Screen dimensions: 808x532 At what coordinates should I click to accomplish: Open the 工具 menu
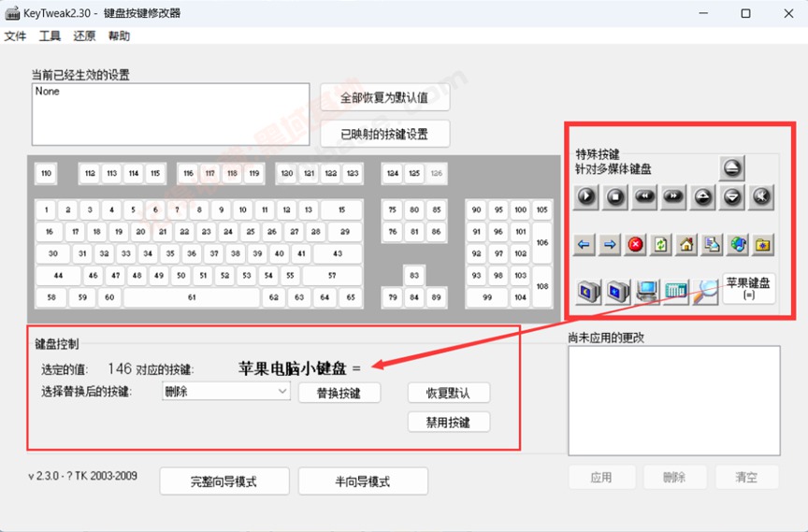50,36
